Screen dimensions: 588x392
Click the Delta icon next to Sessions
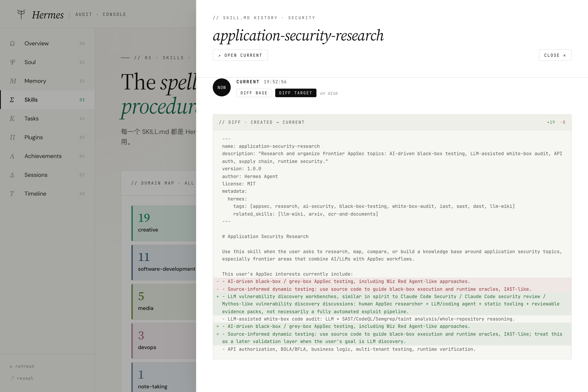(12, 175)
